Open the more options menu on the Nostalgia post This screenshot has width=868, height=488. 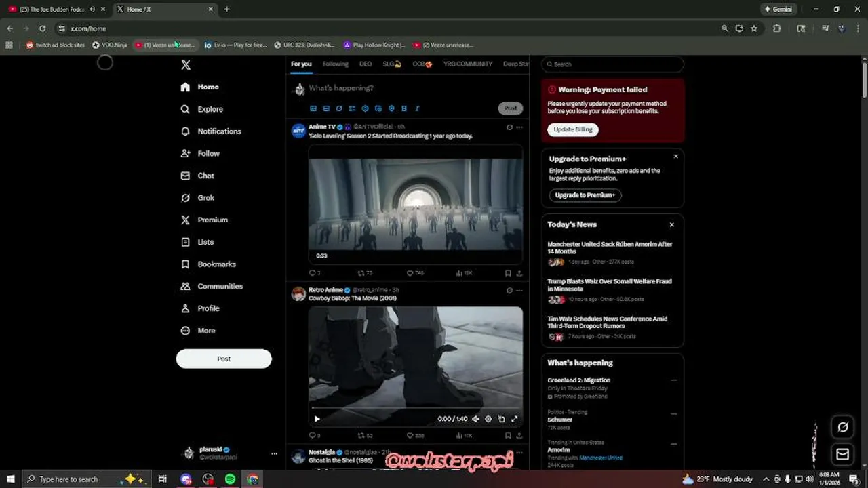[519, 452]
